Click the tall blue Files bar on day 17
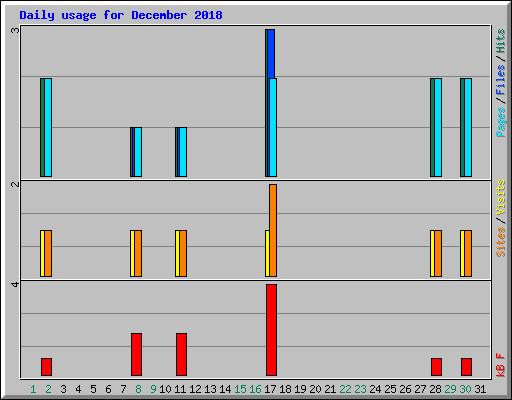 tap(271, 54)
